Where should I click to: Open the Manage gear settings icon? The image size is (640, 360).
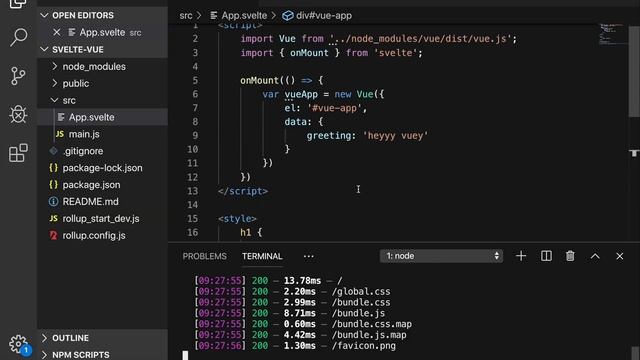(18, 344)
